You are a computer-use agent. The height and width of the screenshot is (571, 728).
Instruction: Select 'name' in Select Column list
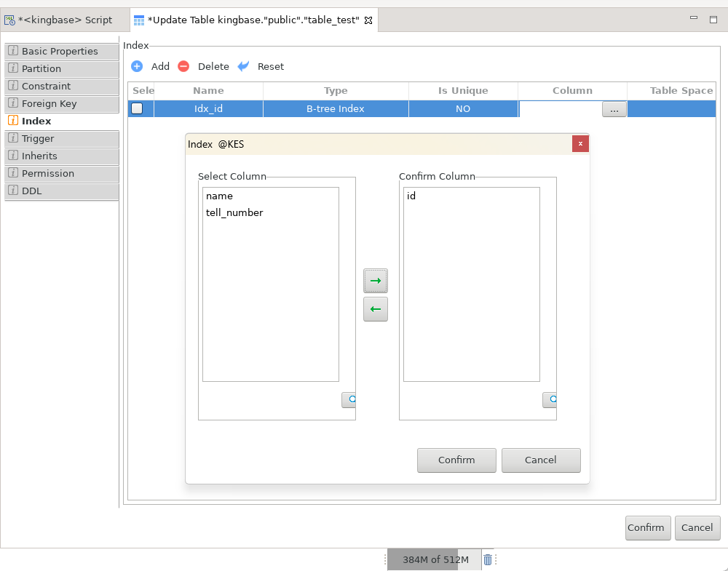coord(219,196)
